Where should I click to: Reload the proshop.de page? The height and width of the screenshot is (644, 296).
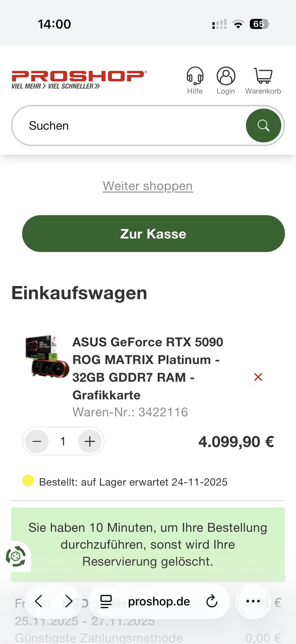[x=212, y=601]
